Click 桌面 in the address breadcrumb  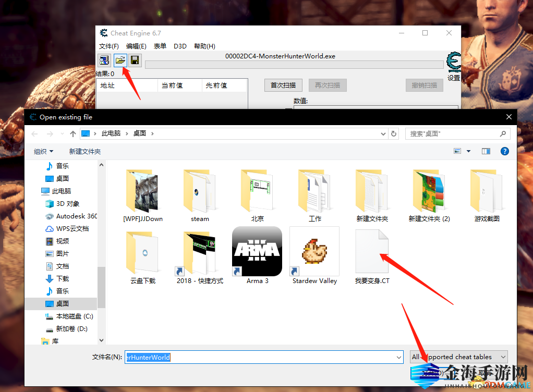(x=140, y=133)
